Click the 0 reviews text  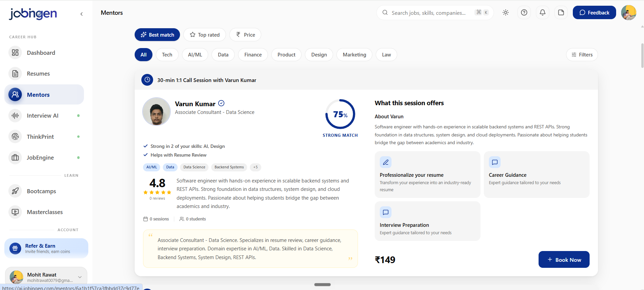[x=157, y=198]
